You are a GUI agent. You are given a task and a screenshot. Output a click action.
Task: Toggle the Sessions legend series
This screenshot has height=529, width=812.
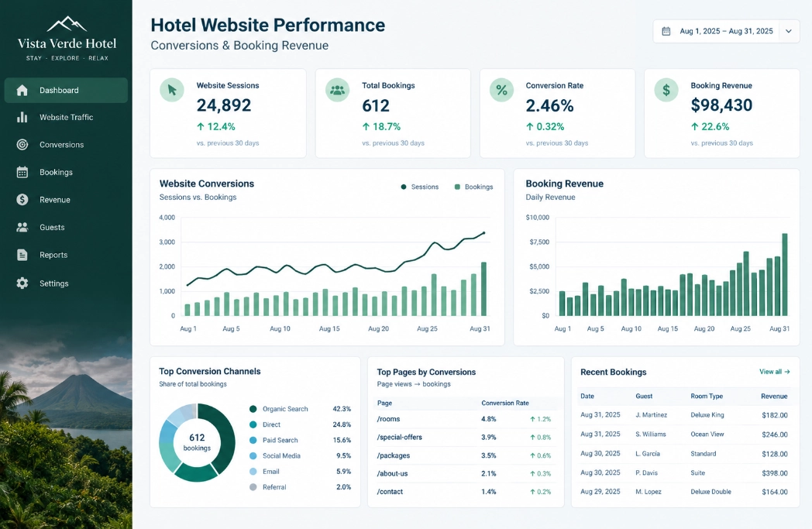tap(419, 187)
